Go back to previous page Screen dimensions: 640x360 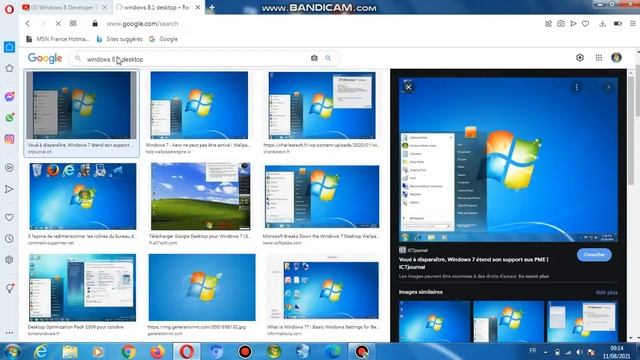pos(28,24)
